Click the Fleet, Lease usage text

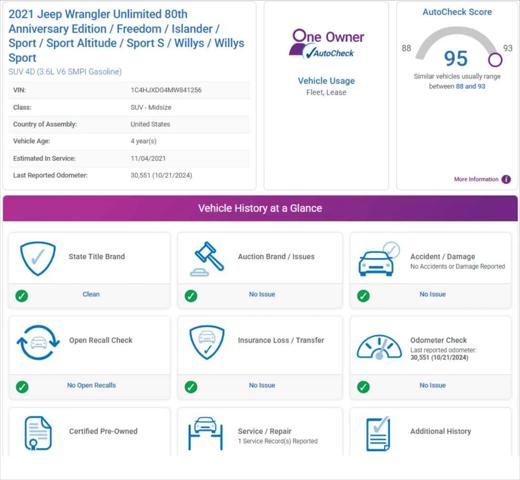coord(326,92)
